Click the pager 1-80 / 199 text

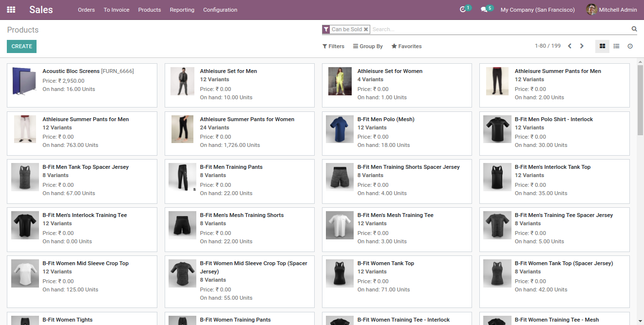click(x=548, y=46)
